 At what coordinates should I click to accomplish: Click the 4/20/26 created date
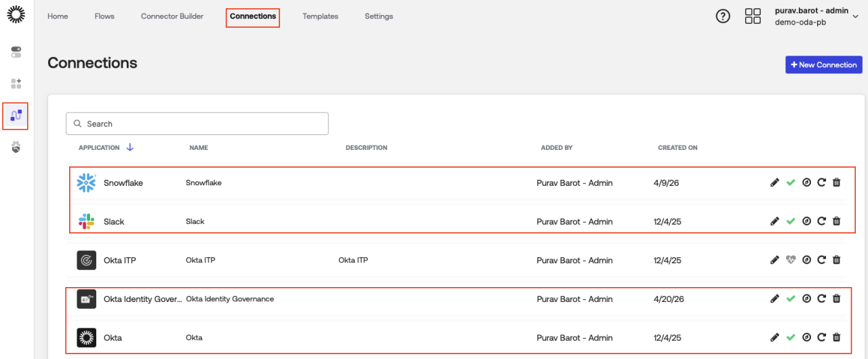pyautogui.click(x=669, y=299)
